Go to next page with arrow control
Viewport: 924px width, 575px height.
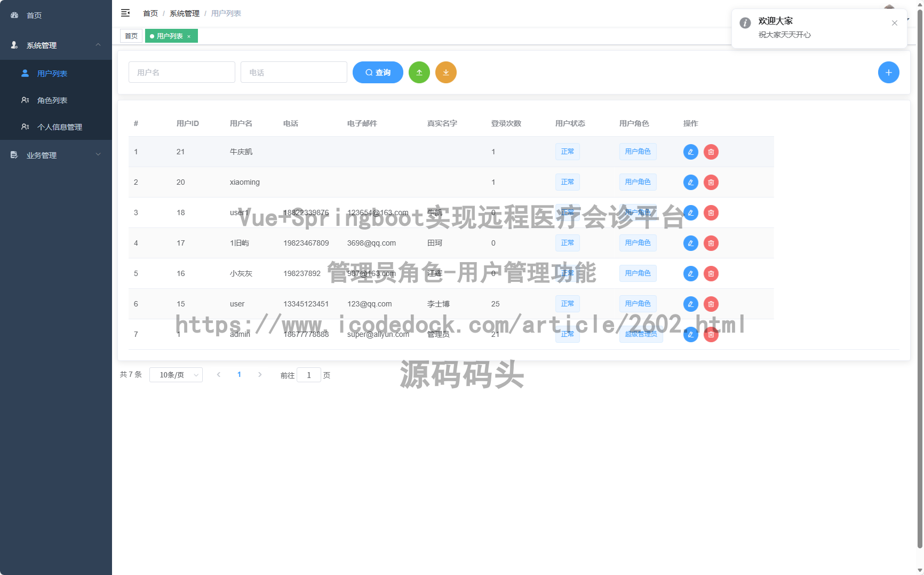point(260,375)
